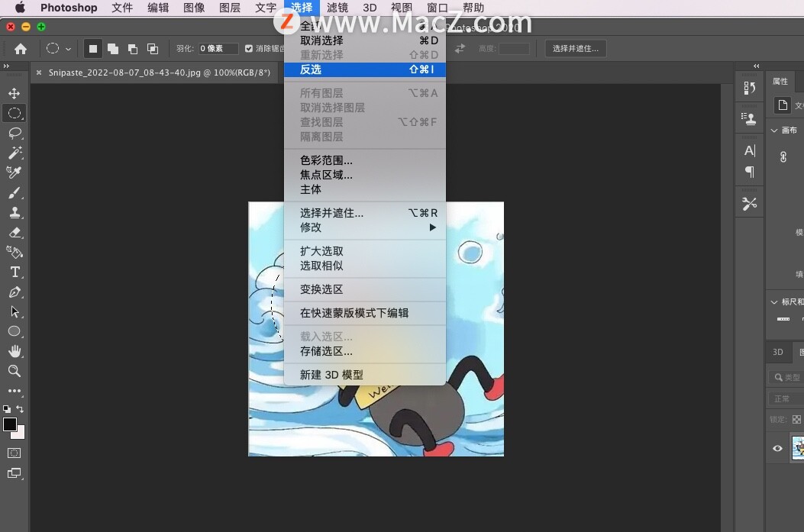Screen dimensions: 804x532
Task: Collapse the right panel dock arrows
Action: pyautogui.click(x=757, y=66)
